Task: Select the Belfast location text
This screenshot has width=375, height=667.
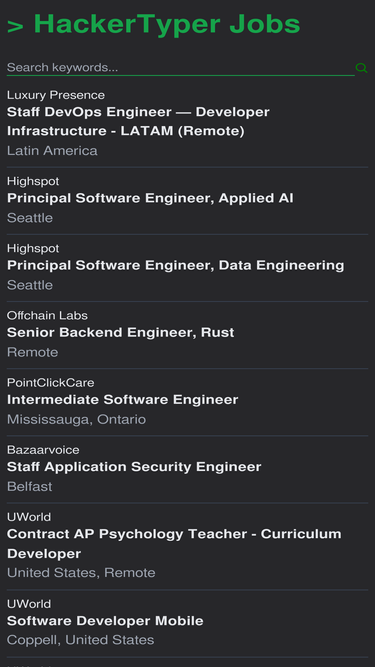Action: (30, 486)
